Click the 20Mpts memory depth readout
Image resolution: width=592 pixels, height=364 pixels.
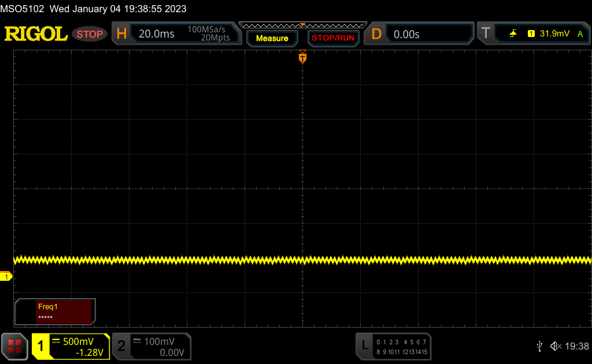(x=215, y=38)
